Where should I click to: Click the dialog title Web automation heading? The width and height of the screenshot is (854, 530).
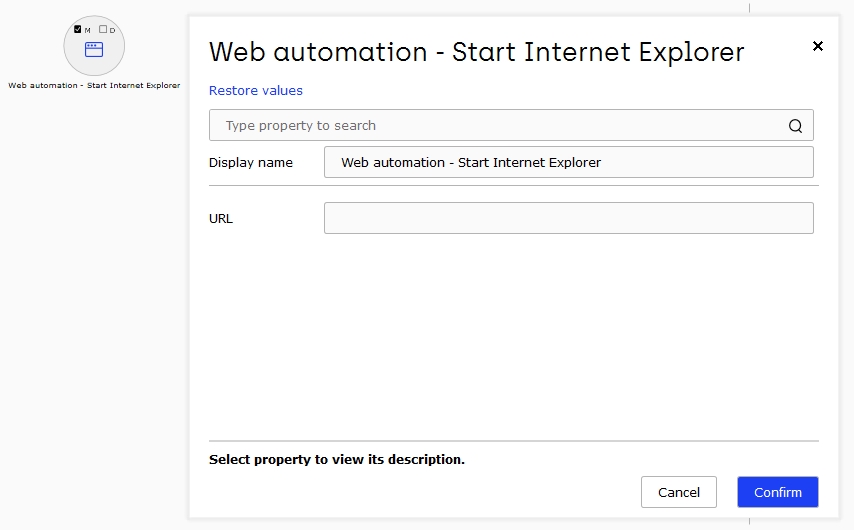[x=476, y=52]
